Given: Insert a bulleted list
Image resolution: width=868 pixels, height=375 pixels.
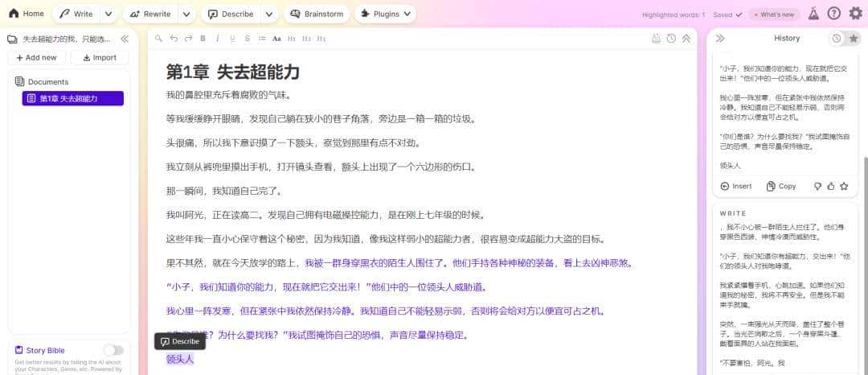Looking at the screenshot, I should click(262, 38).
